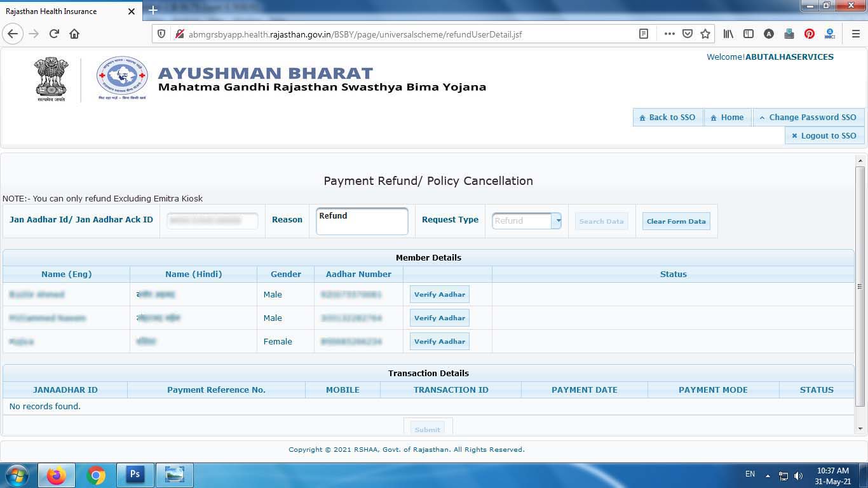Open the tracking protection shield icon
This screenshot has width=868, height=488.
[161, 34]
